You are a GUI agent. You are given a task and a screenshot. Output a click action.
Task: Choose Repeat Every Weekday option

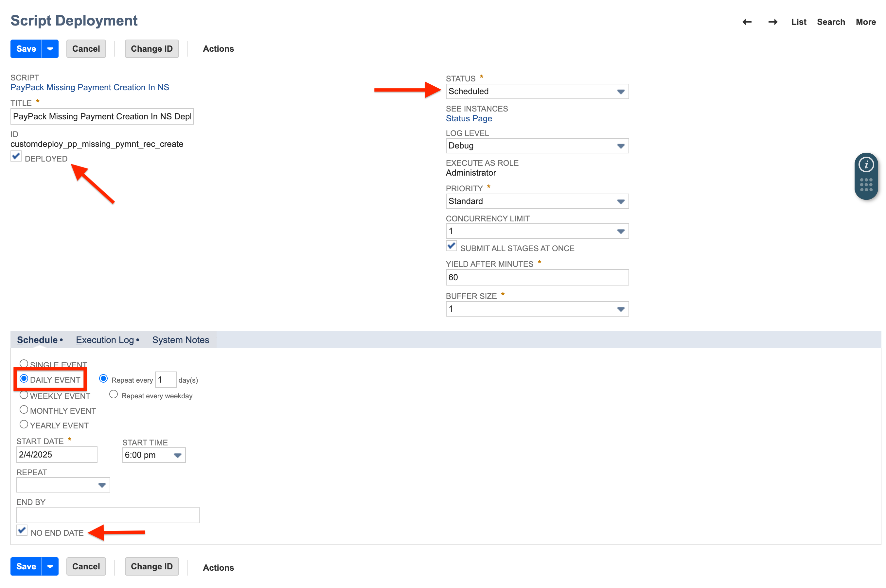pos(113,394)
